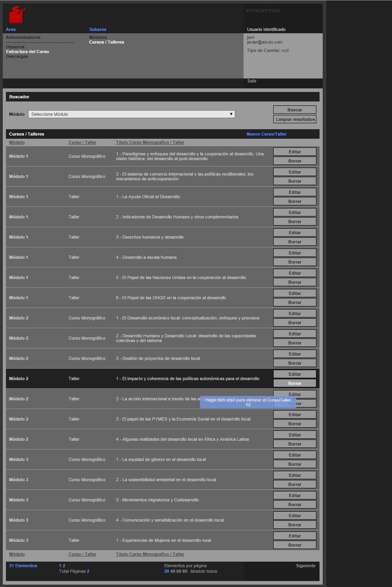This screenshot has height=587, width=392.
Task: Go to page 2 of results
Action: pyautogui.click(x=64, y=566)
